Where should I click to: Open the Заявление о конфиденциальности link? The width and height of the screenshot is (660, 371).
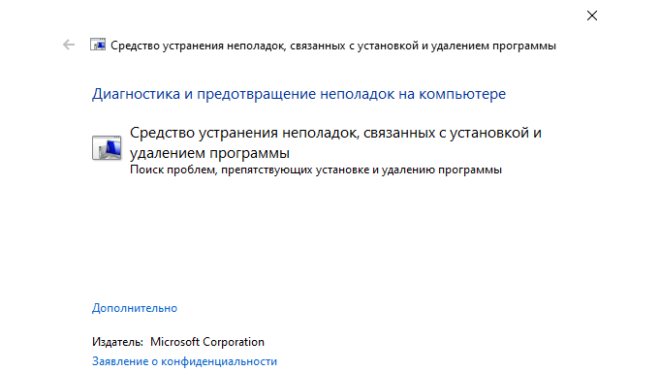[184, 361]
